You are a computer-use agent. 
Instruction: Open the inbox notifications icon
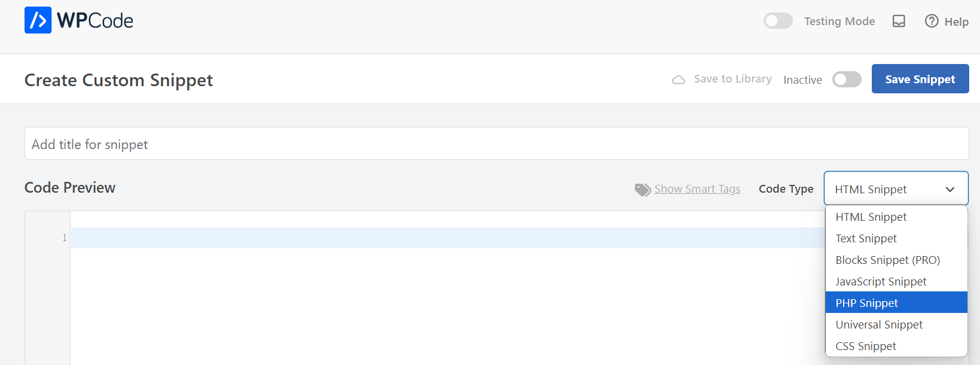pyautogui.click(x=899, y=22)
